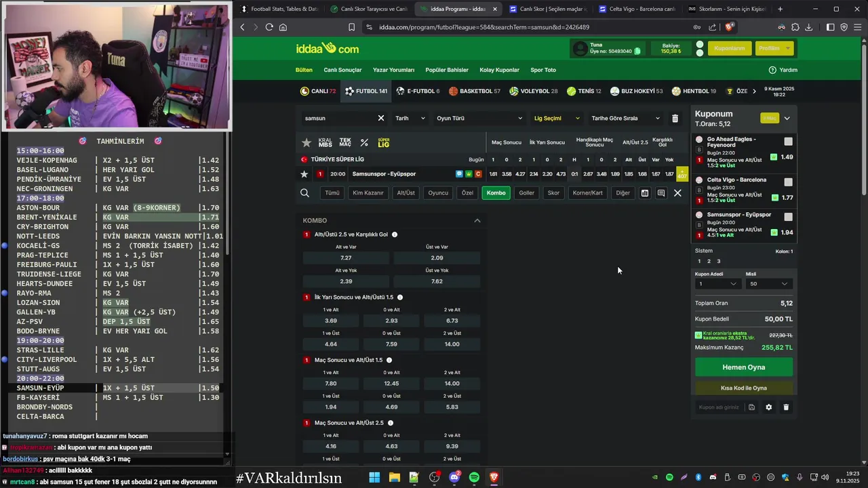The image size is (868, 488).
Task: Select system option 1
Action: 699,262
